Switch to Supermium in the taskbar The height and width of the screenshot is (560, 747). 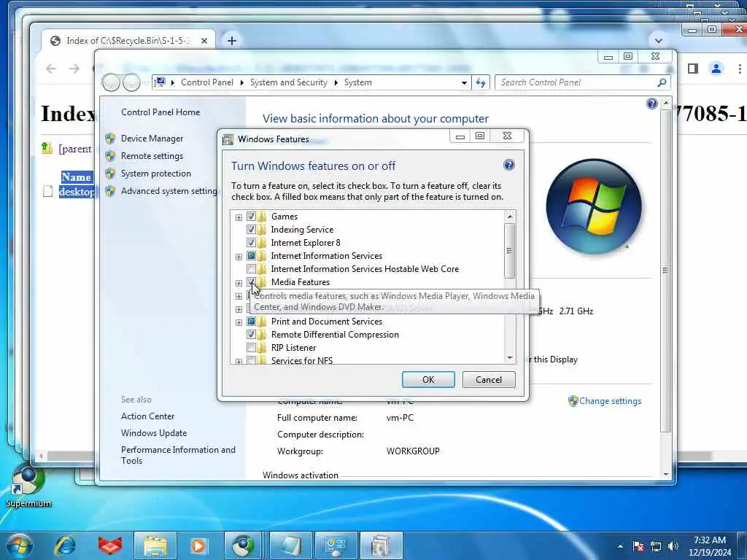click(244, 545)
